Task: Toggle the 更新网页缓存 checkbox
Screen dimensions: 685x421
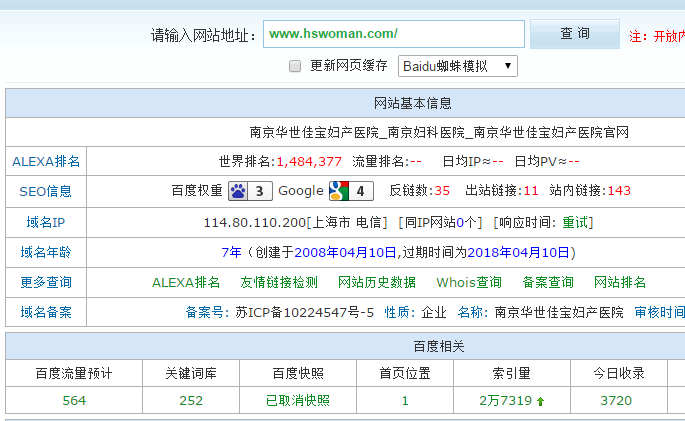Action: pos(295,66)
